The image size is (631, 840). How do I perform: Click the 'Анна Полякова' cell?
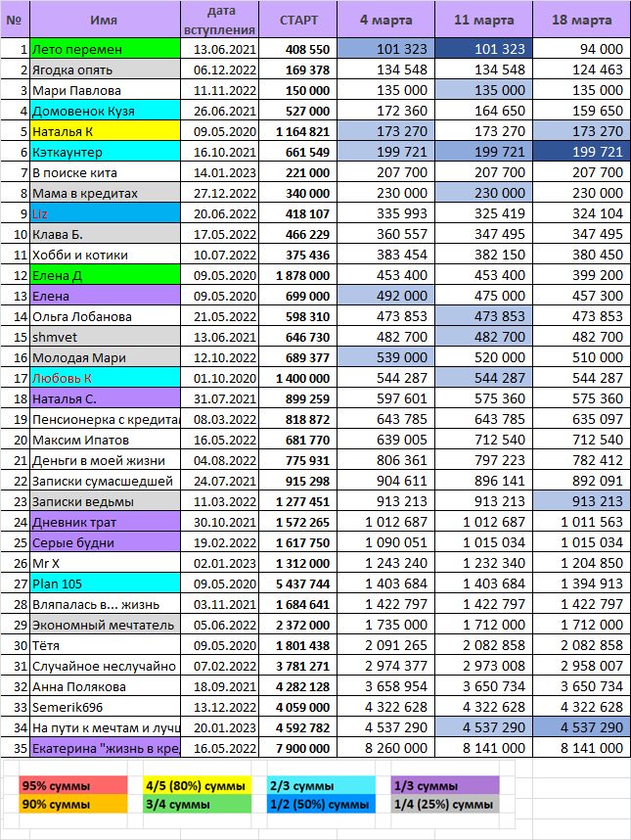click(105, 687)
